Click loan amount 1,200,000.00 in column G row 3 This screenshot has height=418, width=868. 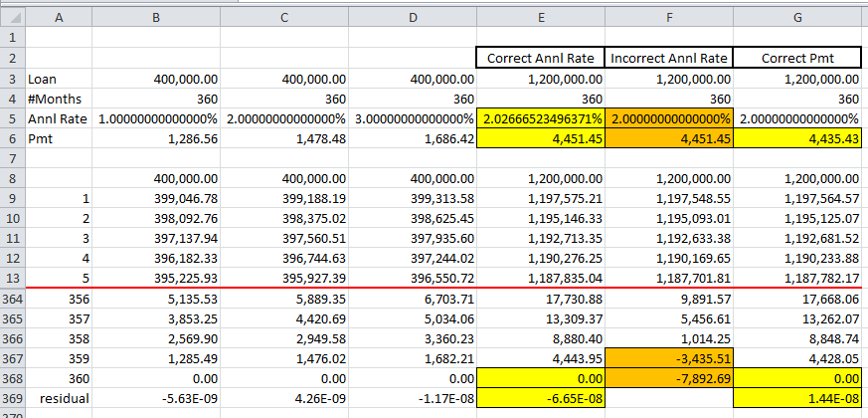pos(797,79)
